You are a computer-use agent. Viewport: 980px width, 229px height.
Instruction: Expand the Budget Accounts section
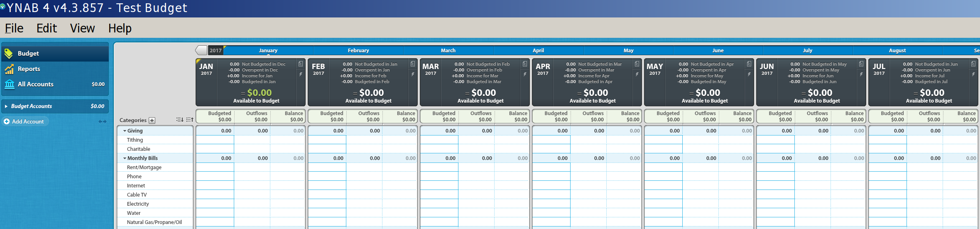(6, 106)
